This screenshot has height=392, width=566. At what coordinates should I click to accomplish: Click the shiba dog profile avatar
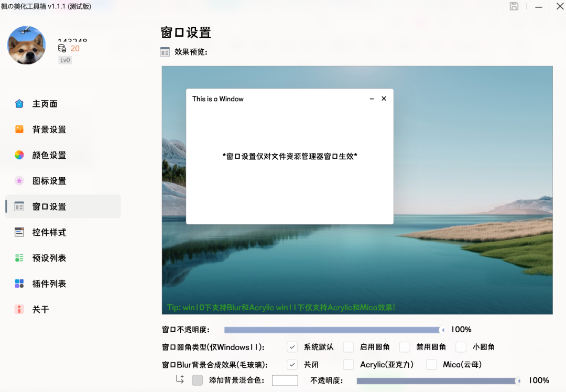pos(26,45)
